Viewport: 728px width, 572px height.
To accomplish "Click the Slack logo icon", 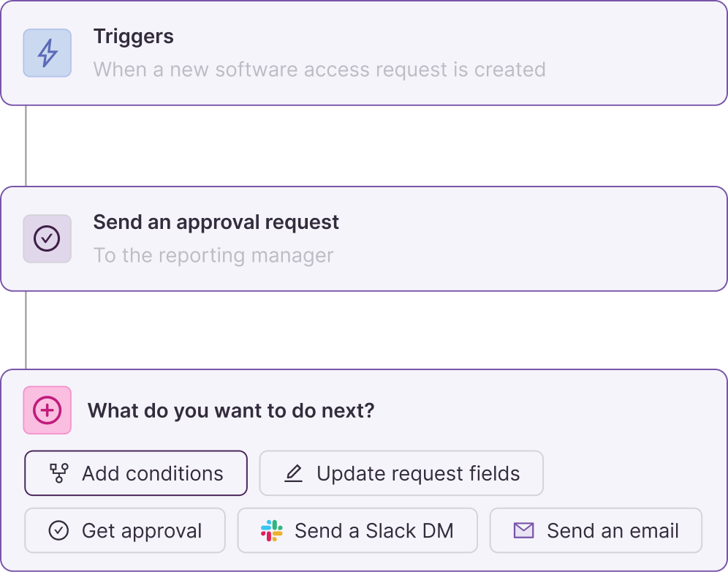I will pyautogui.click(x=271, y=531).
